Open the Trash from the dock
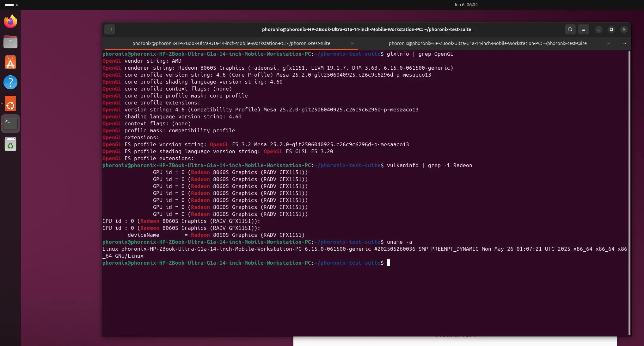 10,144
